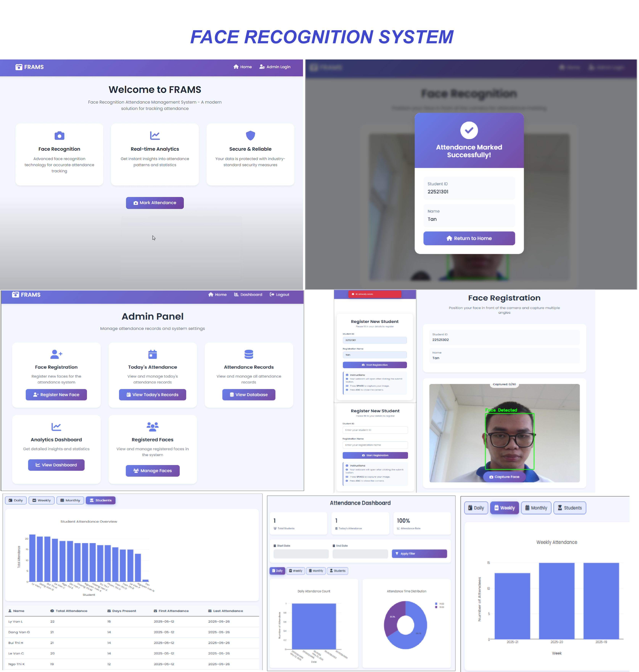This screenshot has width=639, height=672.
Task: Click the FRAMS camera logo icon
Action: (19, 67)
